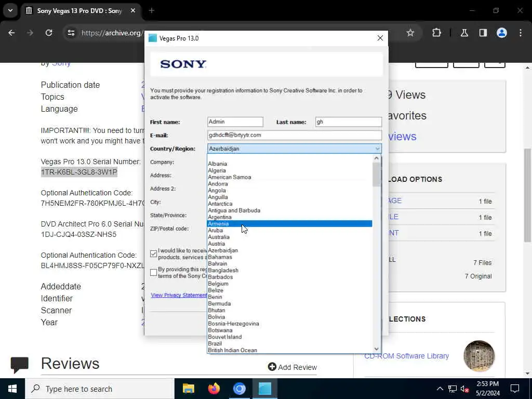Viewport: 532px width, 399px height.
Task: Show hidden system tray icons
Action: 440,389
